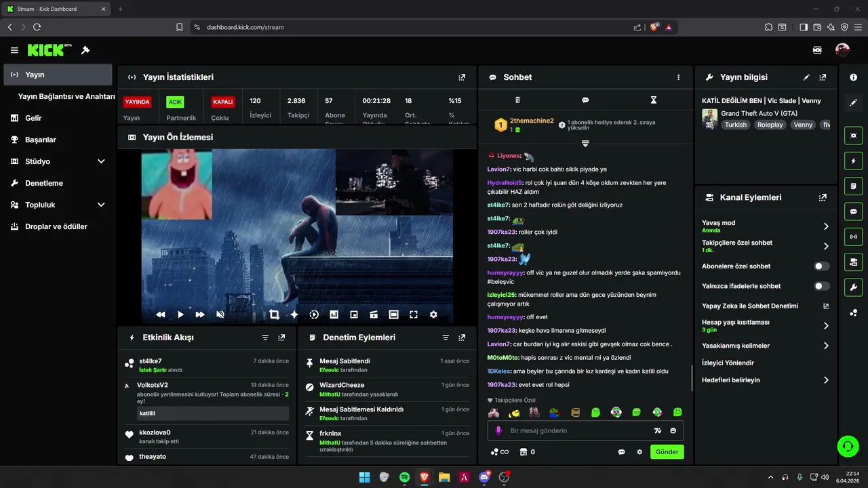Viewport: 868px width, 488px height.
Task: Click İzleyici Yönlendir
Action: click(728, 363)
